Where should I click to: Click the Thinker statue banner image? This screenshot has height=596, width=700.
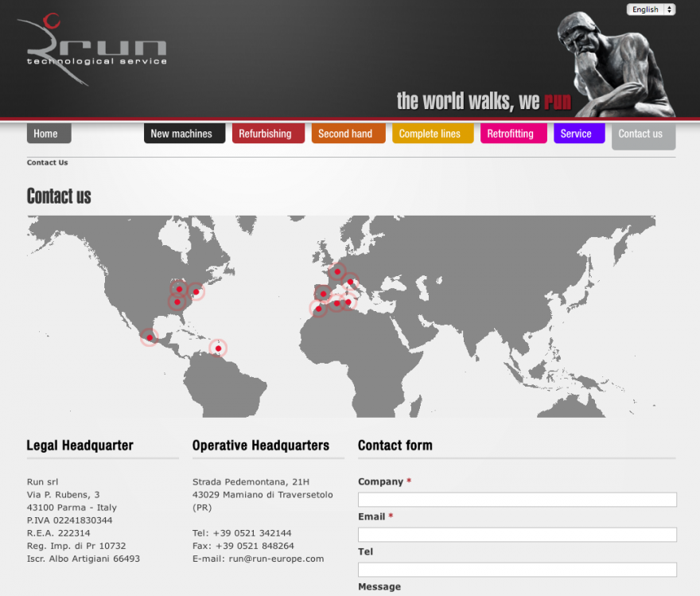click(616, 64)
